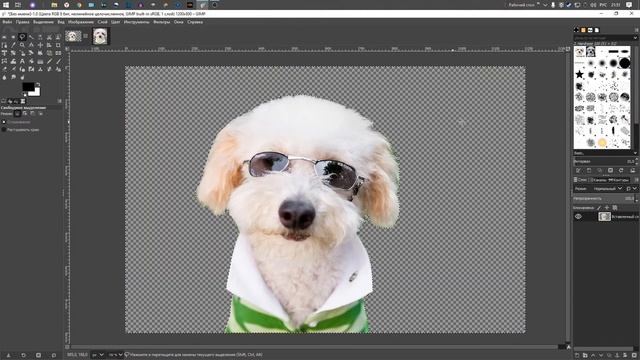The image size is (640, 360).
Task: Toggle the Растушевать края checkbox
Action: [4, 129]
